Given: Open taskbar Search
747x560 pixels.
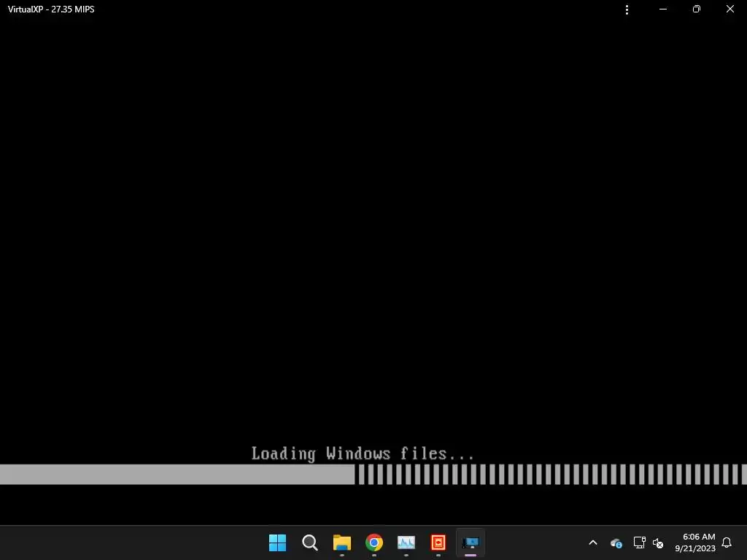Looking at the screenshot, I should 309,542.
